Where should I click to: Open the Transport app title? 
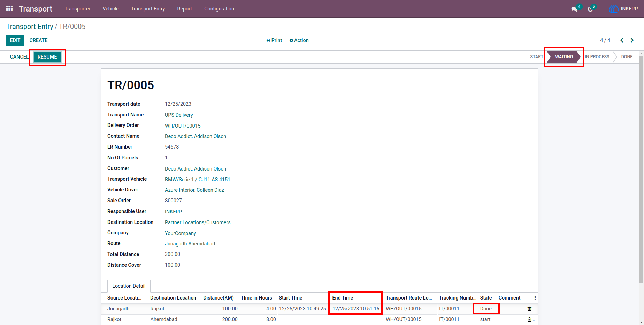coord(36,9)
